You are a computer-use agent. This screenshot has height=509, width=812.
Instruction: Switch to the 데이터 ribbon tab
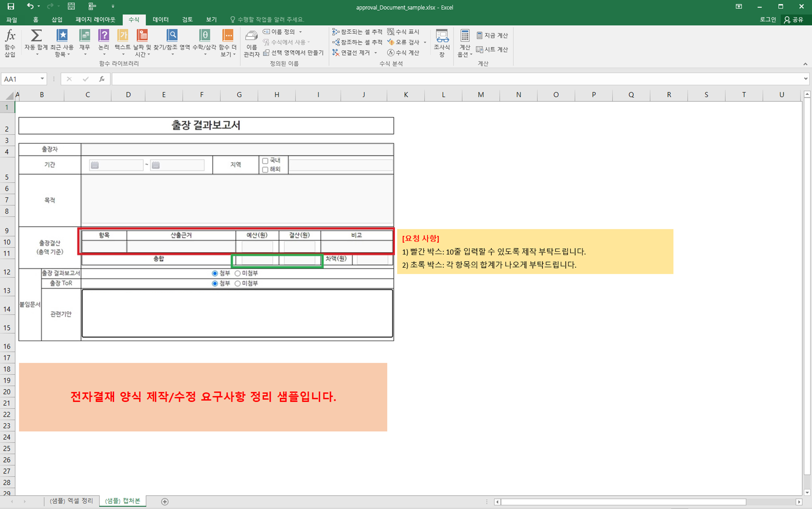click(x=161, y=19)
